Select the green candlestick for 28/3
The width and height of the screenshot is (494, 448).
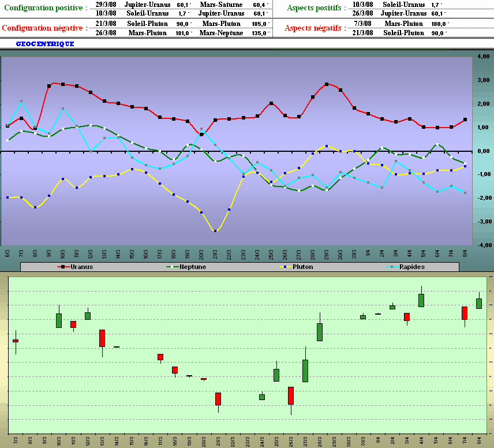coord(320,332)
